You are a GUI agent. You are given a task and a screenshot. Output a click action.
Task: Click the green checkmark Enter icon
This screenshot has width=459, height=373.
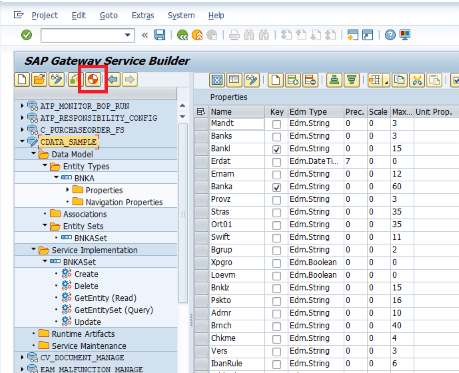click(26, 35)
